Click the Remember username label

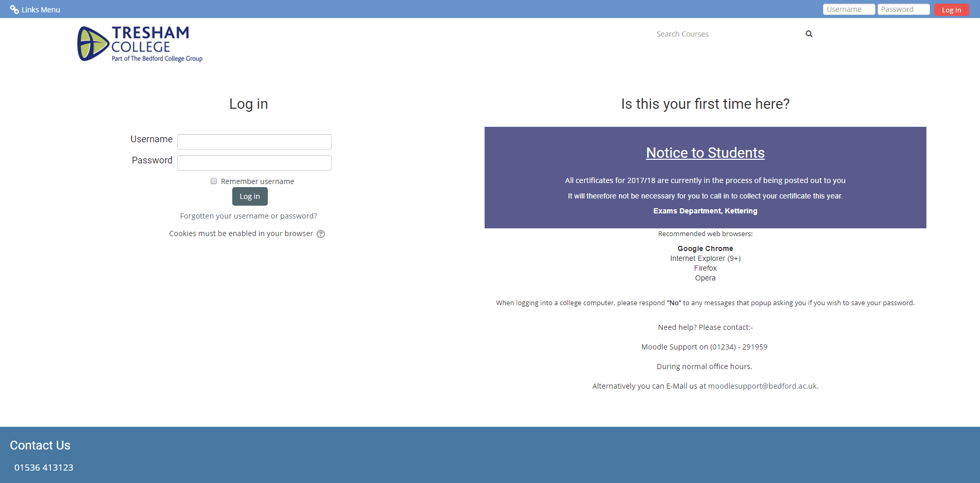(257, 181)
